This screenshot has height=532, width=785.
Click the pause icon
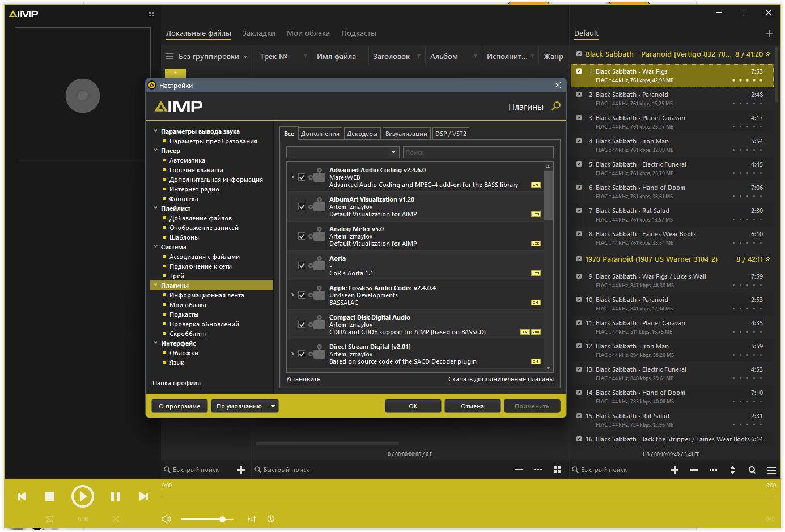pyautogui.click(x=116, y=496)
